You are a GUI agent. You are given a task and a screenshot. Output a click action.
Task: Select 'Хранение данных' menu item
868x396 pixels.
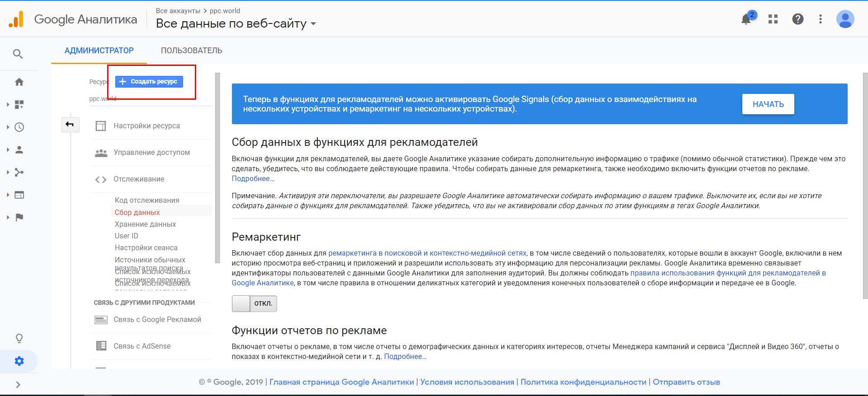click(x=145, y=224)
